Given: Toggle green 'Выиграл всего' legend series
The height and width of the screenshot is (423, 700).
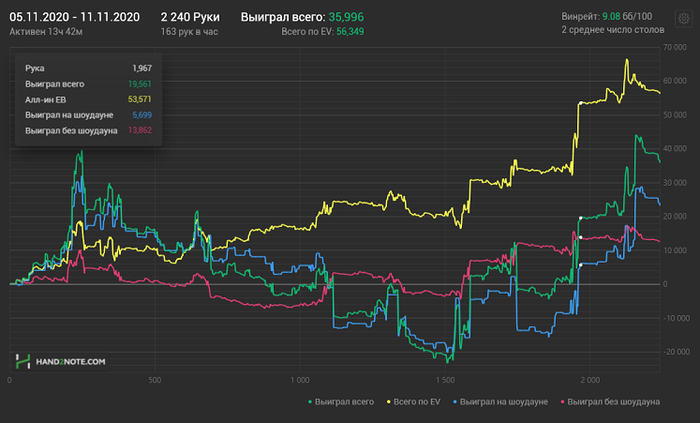Looking at the screenshot, I should (341, 402).
